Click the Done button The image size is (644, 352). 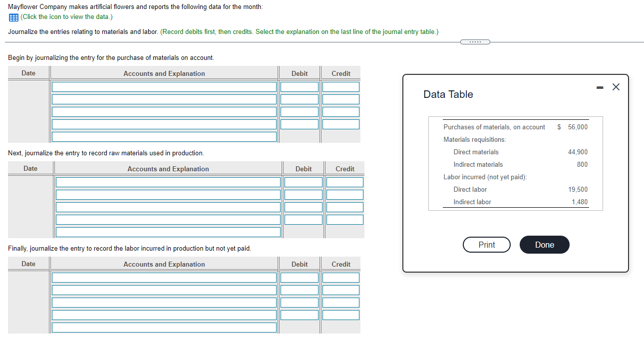pos(545,245)
